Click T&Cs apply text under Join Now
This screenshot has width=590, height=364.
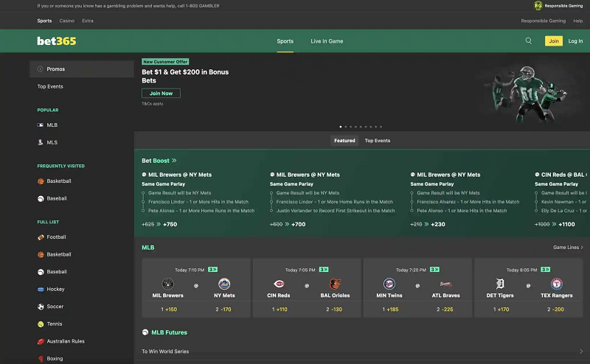click(x=153, y=104)
